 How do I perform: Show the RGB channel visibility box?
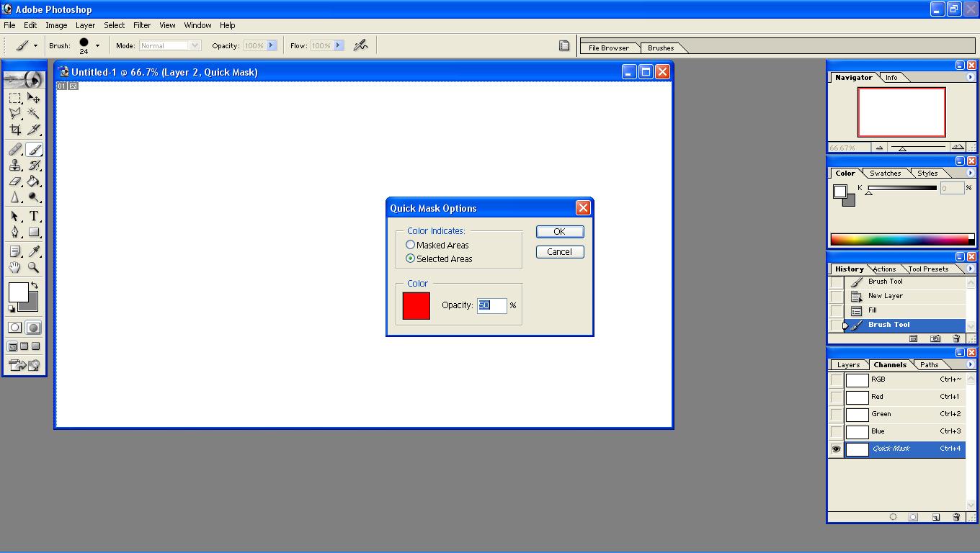tap(836, 379)
